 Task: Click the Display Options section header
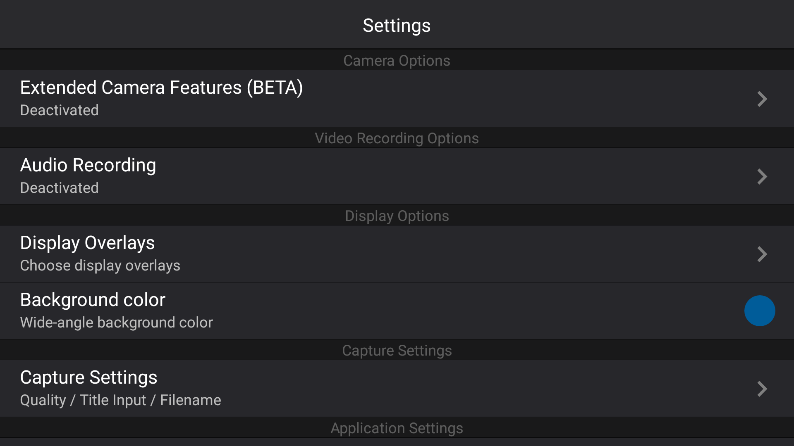pos(397,216)
